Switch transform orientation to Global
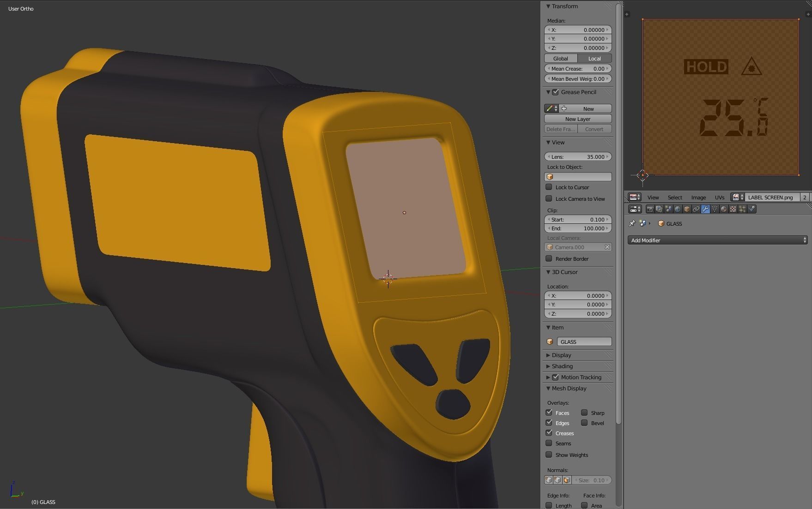812x509 pixels. [x=561, y=58]
